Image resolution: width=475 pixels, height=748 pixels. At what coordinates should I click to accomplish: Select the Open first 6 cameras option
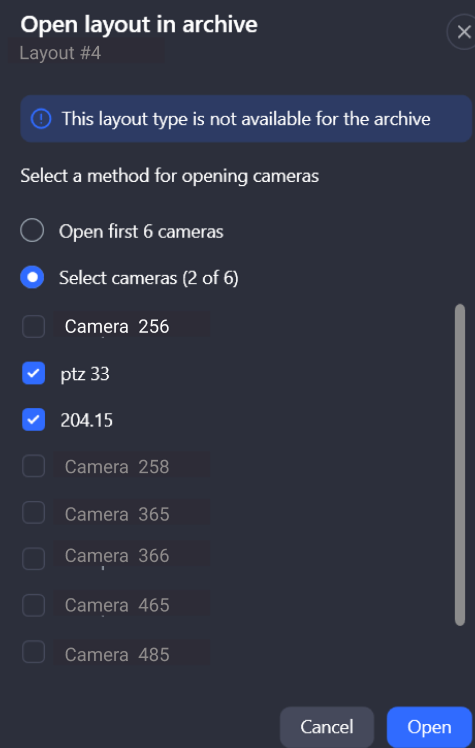tap(32, 231)
